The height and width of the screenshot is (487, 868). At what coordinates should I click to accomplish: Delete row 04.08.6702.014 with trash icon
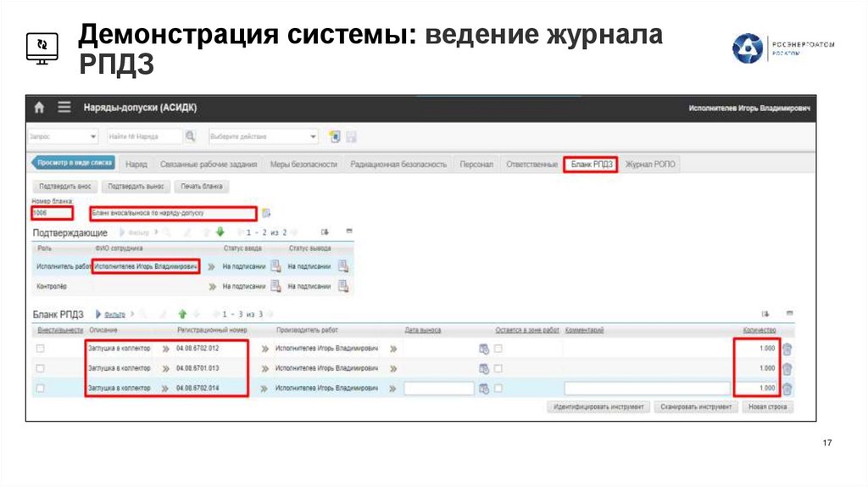tap(787, 389)
